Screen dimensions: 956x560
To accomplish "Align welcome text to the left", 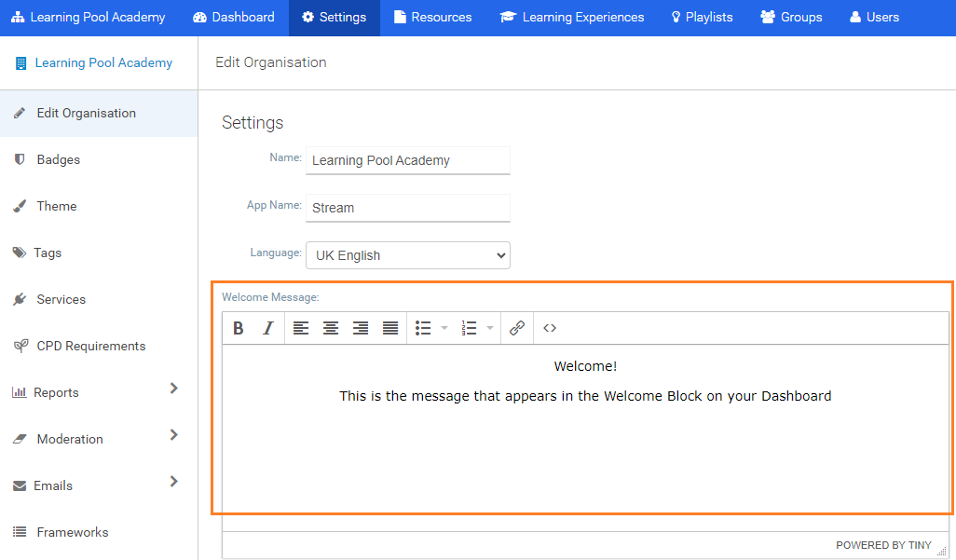I will tap(301, 328).
